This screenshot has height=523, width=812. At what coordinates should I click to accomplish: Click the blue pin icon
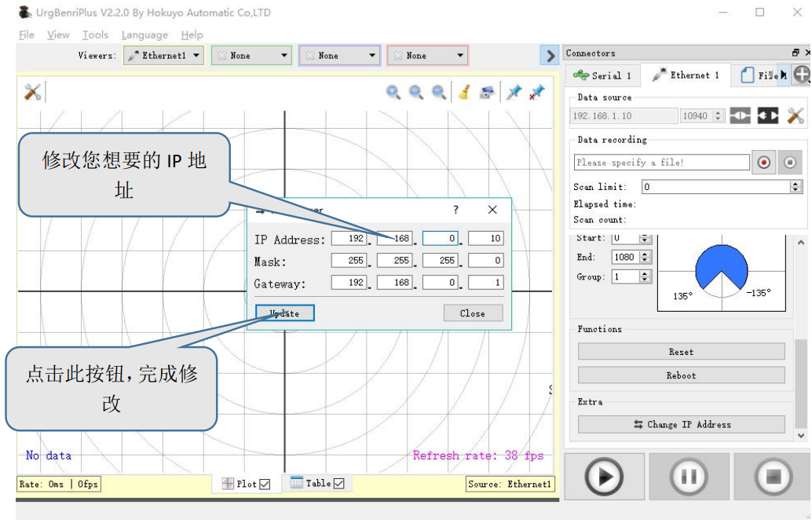click(514, 93)
